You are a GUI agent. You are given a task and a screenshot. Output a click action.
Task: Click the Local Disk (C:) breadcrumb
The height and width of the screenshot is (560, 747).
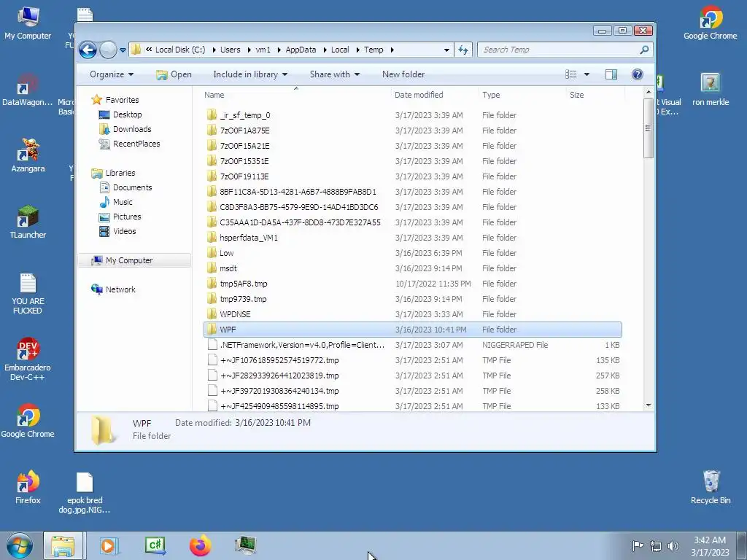point(180,50)
